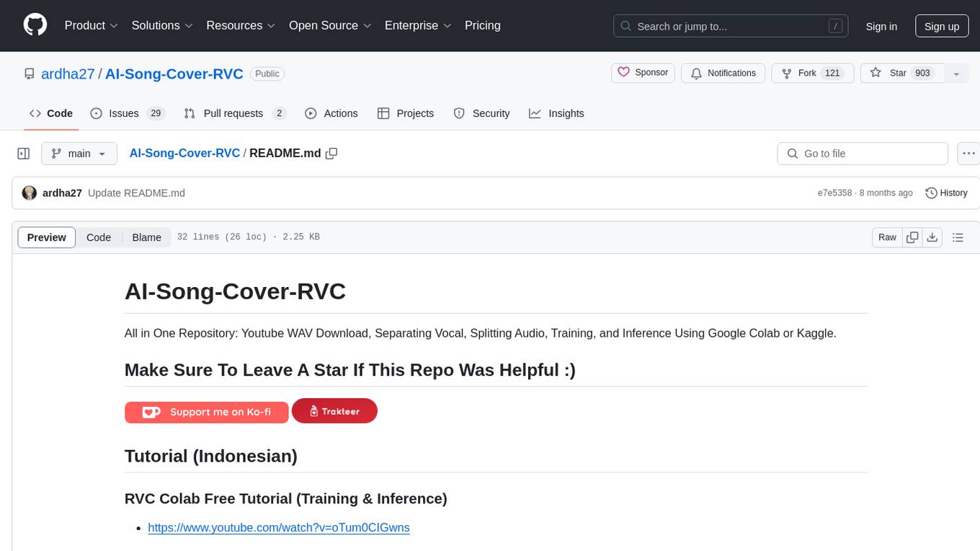
Task: Open the Update README.md commit message
Action: [136, 193]
